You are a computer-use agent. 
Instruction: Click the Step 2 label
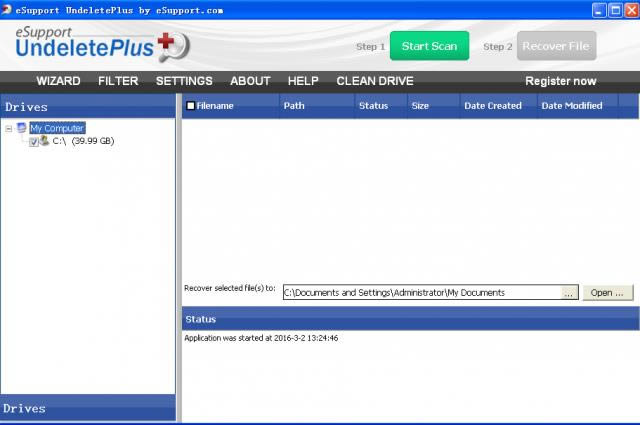click(498, 47)
